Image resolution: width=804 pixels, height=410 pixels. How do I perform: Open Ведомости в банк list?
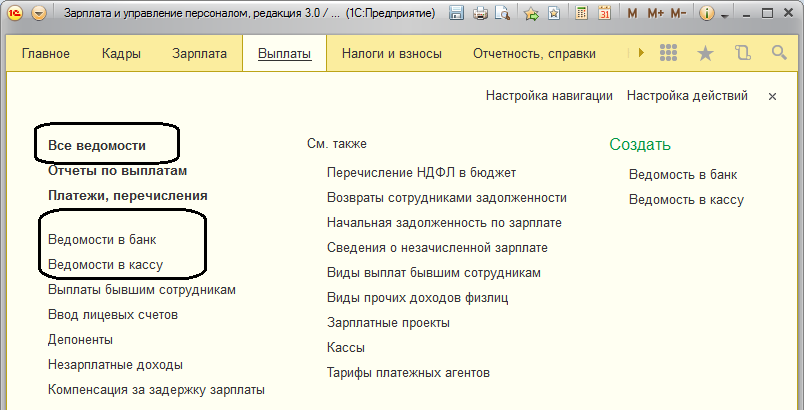coord(102,239)
